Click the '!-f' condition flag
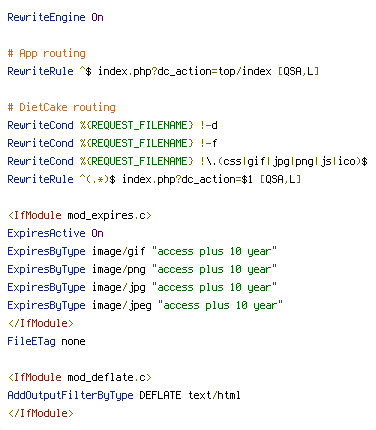 pyautogui.click(x=209, y=143)
